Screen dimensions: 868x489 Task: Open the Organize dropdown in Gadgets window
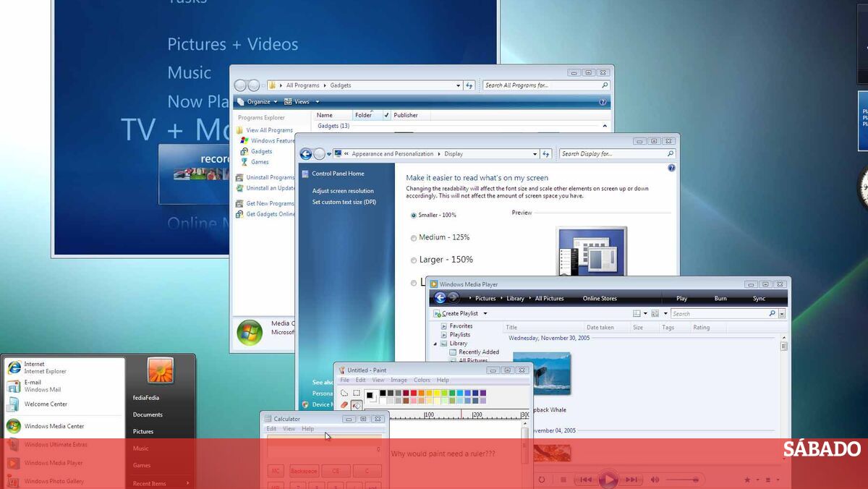[258, 102]
